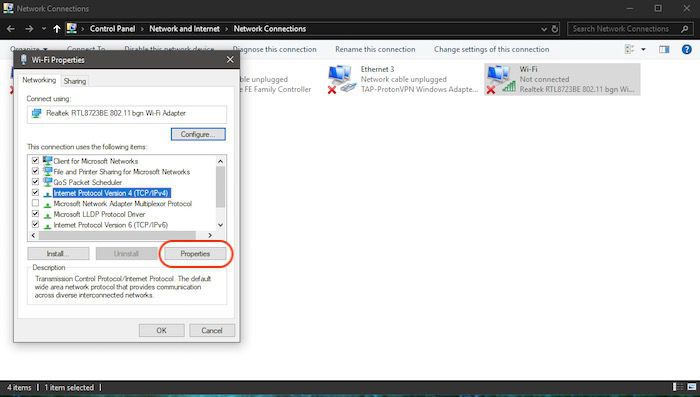Go forward in Network Connections window

pyautogui.click(x=29, y=29)
